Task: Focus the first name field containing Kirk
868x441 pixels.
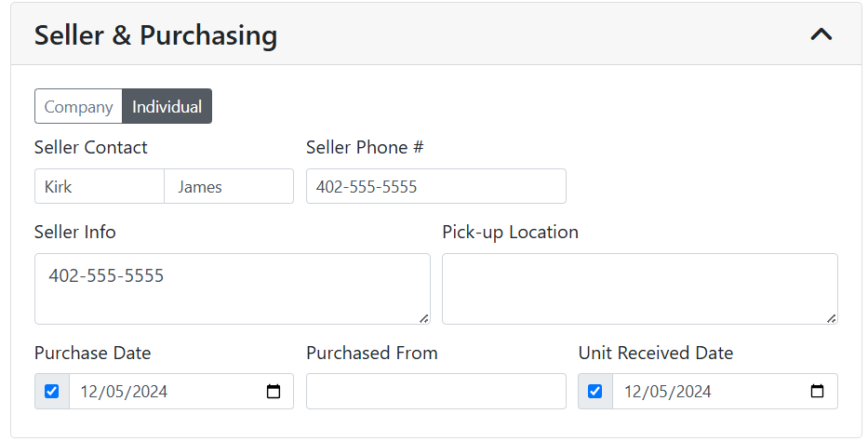Action: tap(100, 186)
